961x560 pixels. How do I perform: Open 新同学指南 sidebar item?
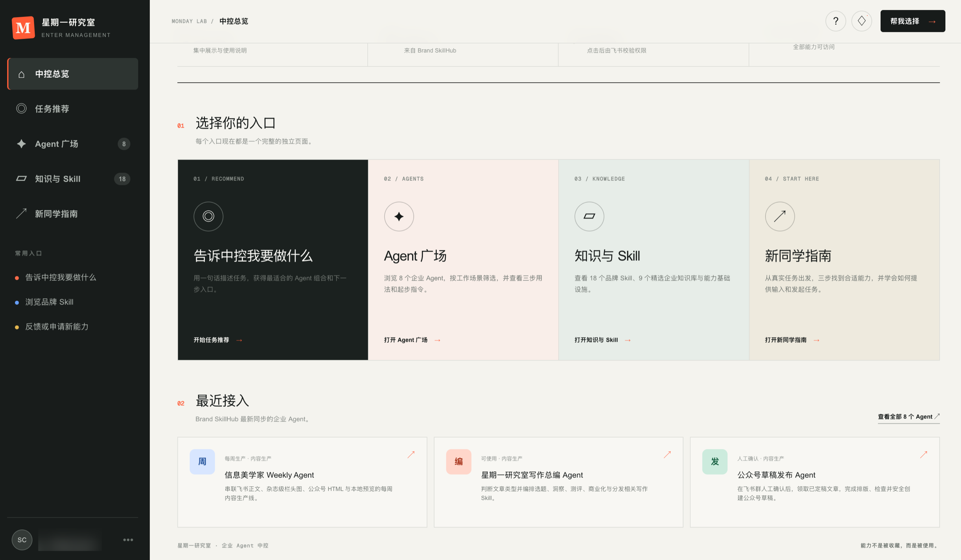pyautogui.click(x=73, y=214)
